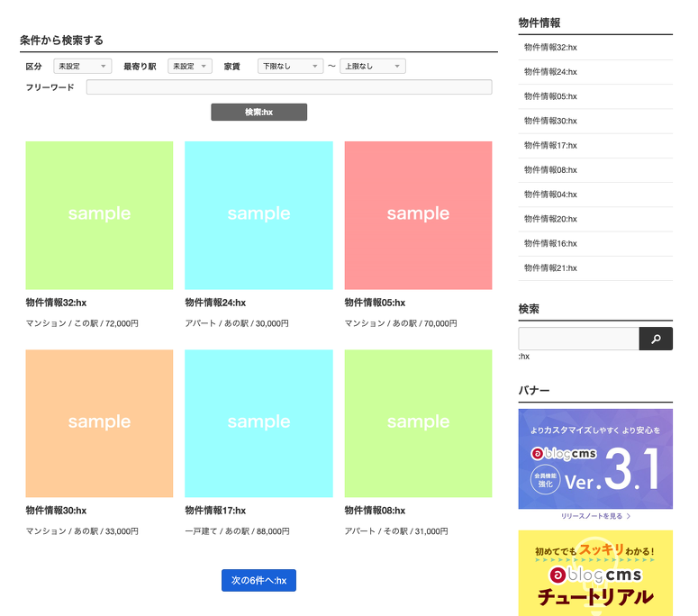The height and width of the screenshot is (616, 698).
Task: Click the 物件情報17:hx title below the grid image
Action: pos(215,511)
